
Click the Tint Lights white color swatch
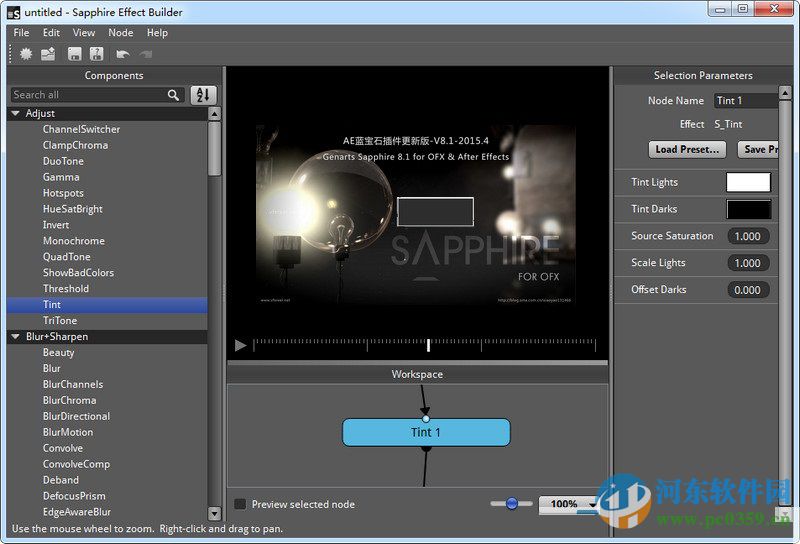coord(748,182)
